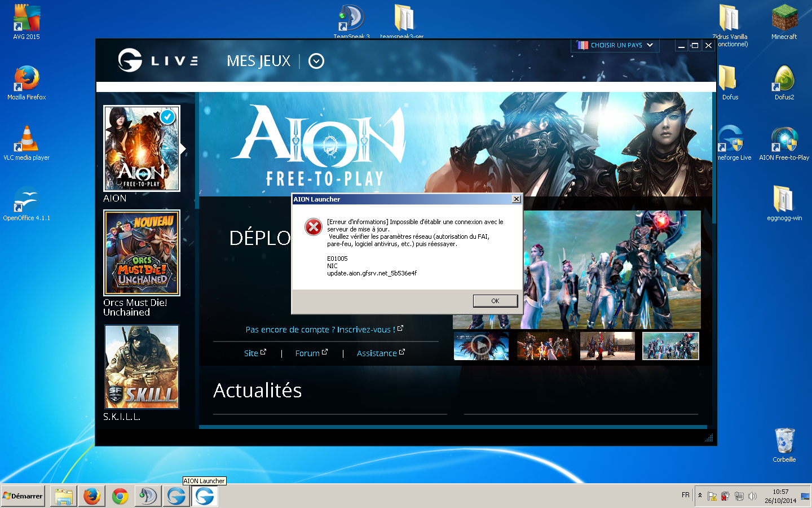Click the show desktop tray button
Screen dimensions: 812x508
pyautogui.click(x=805, y=496)
